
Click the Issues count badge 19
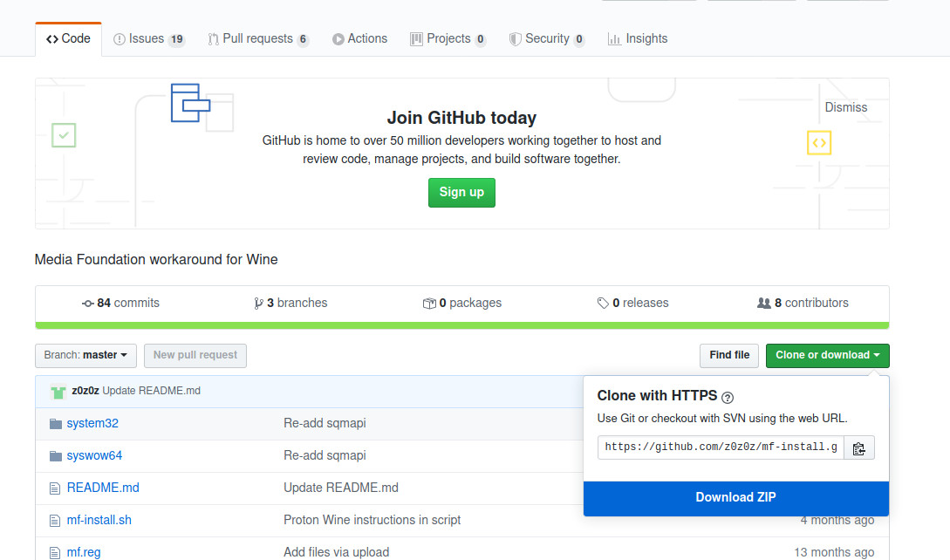pos(177,39)
